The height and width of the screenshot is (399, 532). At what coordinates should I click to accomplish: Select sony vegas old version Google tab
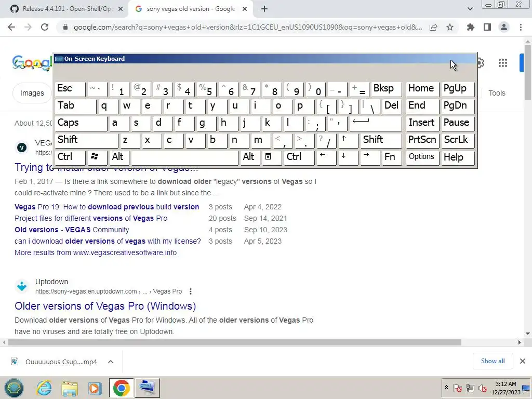[190, 9]
